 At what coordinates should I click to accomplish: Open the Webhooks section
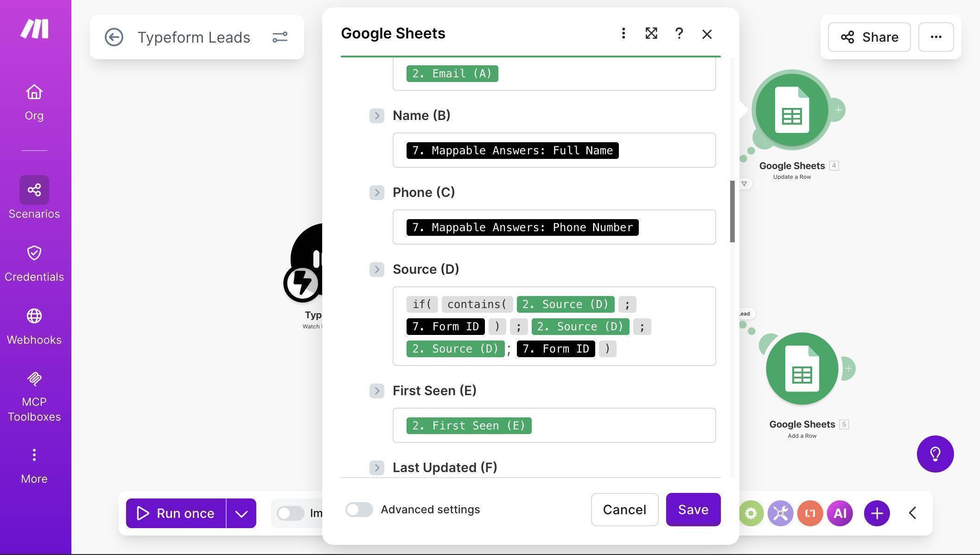34,324
